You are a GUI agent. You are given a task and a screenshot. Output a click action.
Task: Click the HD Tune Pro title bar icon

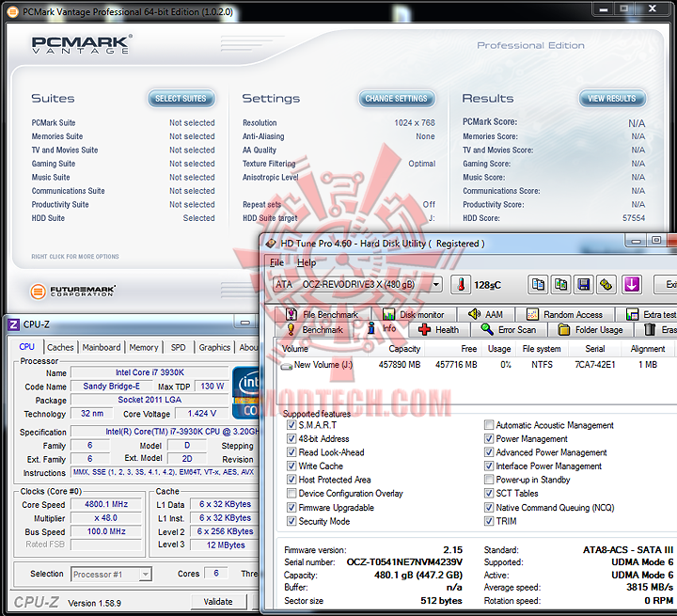pyautogui.click(x=271, y=244)
